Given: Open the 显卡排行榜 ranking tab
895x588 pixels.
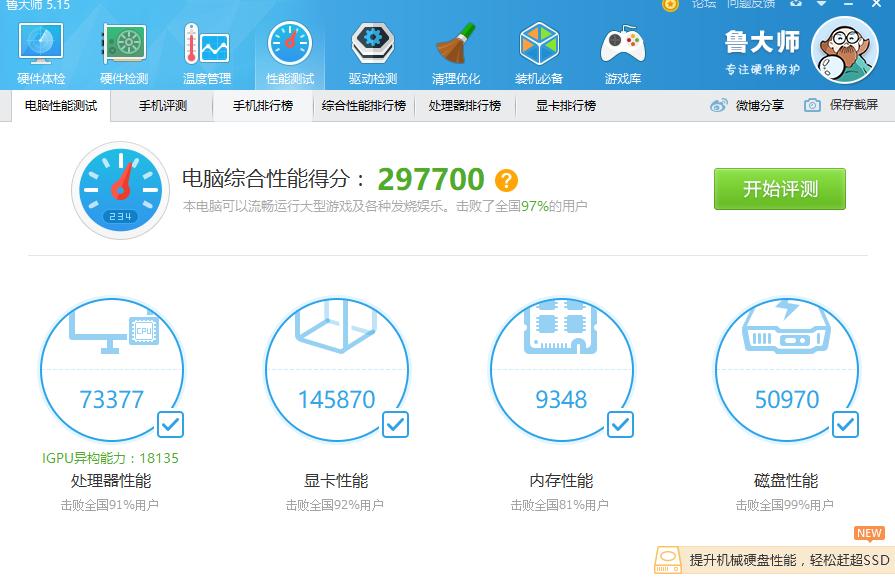Looking at the screenshot, I should (x=560, y=104).
